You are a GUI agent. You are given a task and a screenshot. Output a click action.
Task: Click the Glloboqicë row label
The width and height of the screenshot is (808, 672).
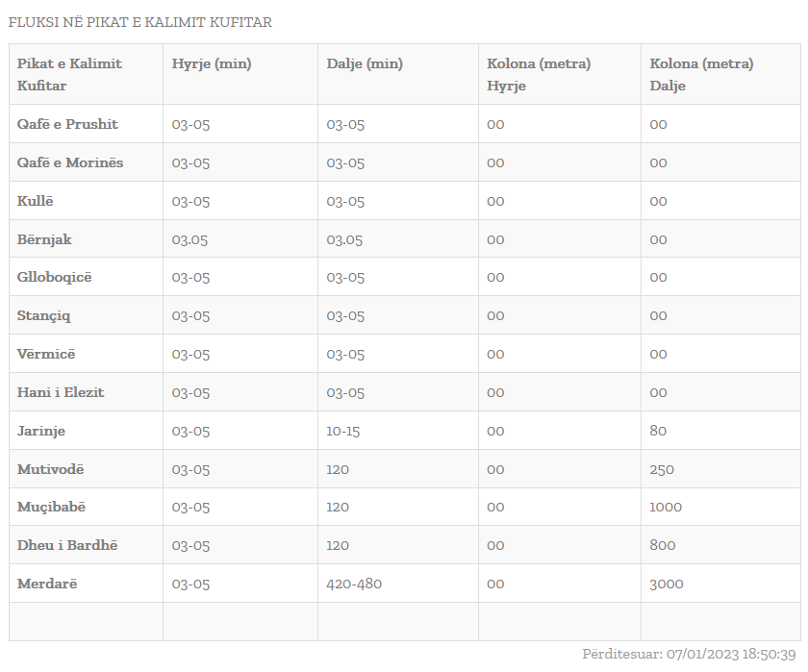coord(55,277)
